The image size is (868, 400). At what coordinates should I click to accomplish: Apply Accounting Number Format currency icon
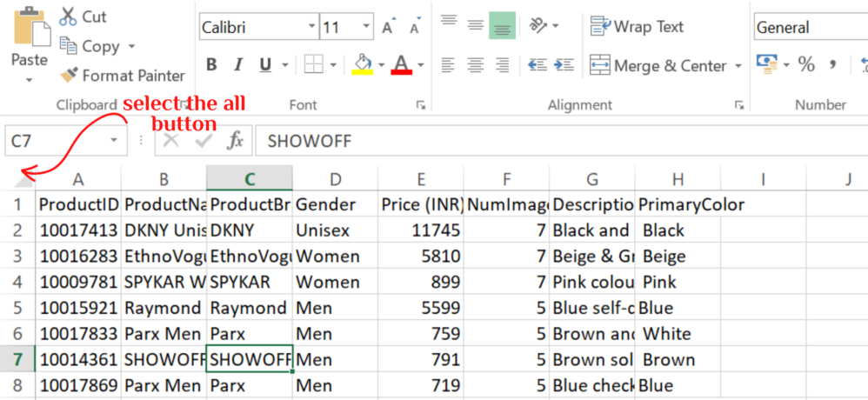(x=766, y=64)
